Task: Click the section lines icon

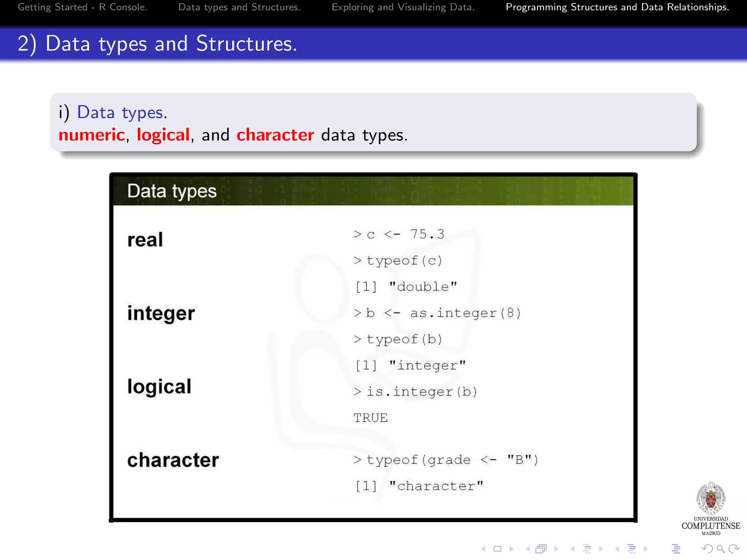Action: coord(631,549)
